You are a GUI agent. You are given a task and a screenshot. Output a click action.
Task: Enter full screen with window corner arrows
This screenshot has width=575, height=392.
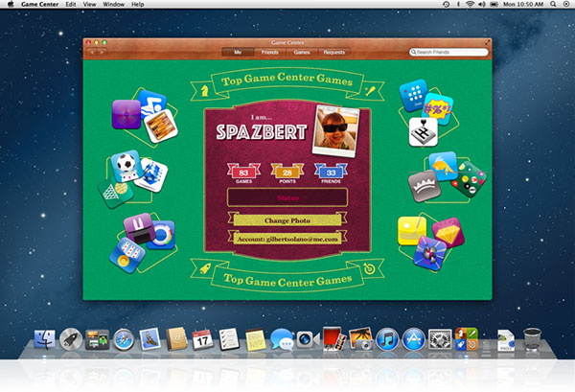click(x=488, y=42)
